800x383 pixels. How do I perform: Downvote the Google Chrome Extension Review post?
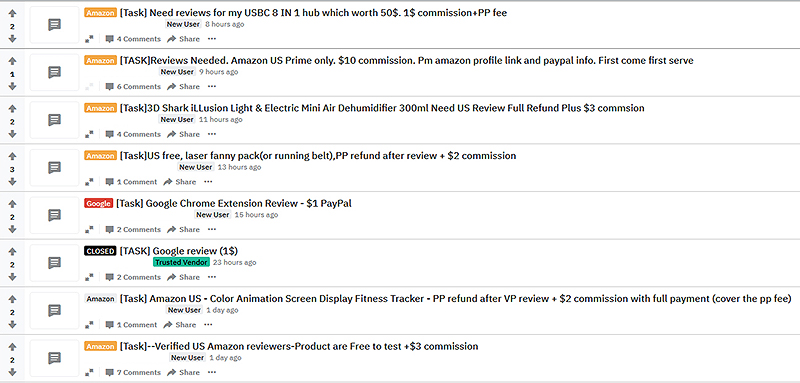13,229
